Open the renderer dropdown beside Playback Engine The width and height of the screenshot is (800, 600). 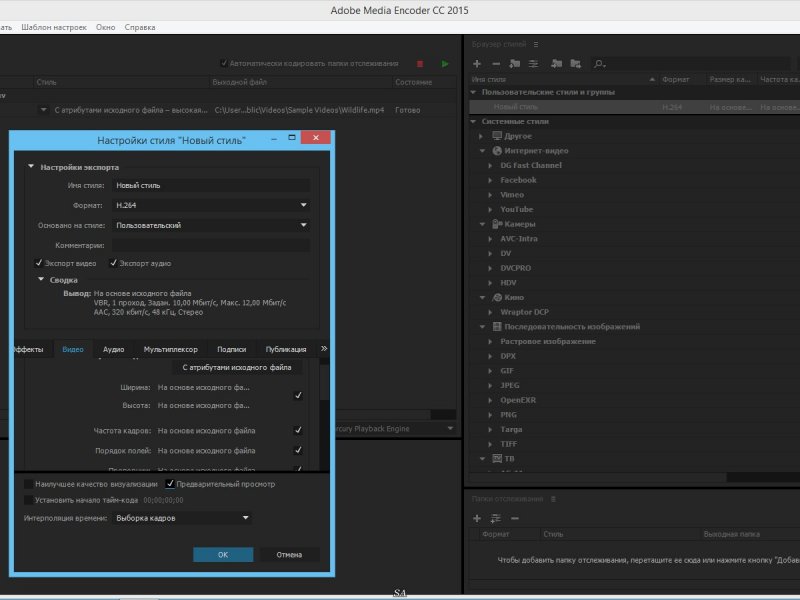450,429
